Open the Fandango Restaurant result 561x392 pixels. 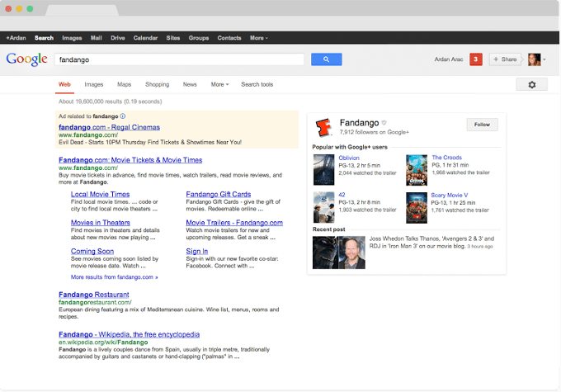tap(94, 295)
